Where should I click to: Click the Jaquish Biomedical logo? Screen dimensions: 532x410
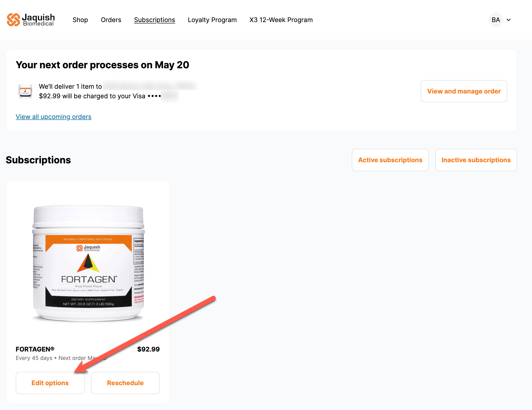click(31, 20)
